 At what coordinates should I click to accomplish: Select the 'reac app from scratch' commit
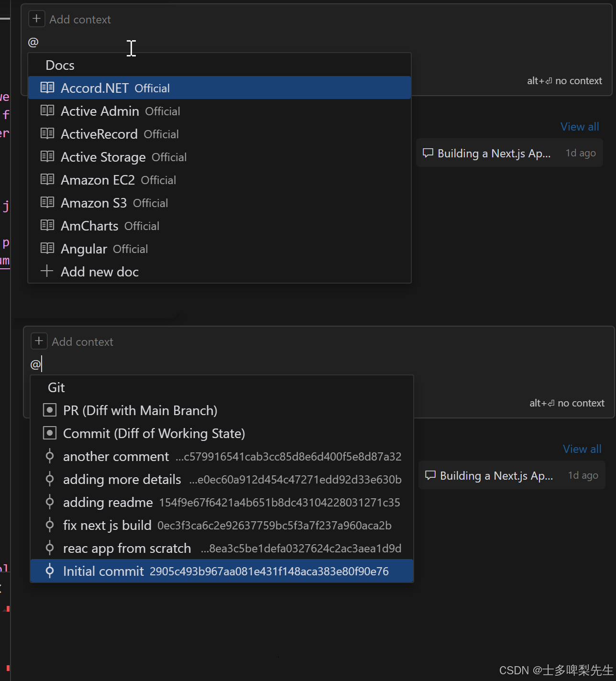click(222, 548)
